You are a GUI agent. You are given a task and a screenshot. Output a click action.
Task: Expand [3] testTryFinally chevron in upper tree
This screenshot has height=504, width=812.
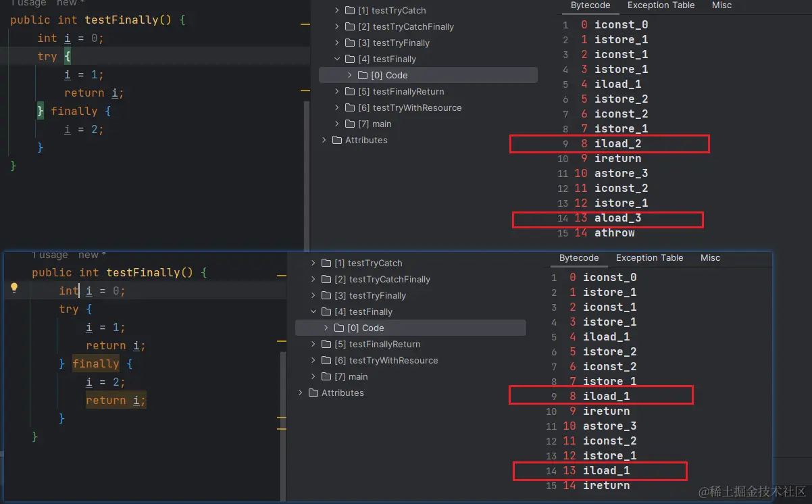pyautogui.click(x=337, y=43)
